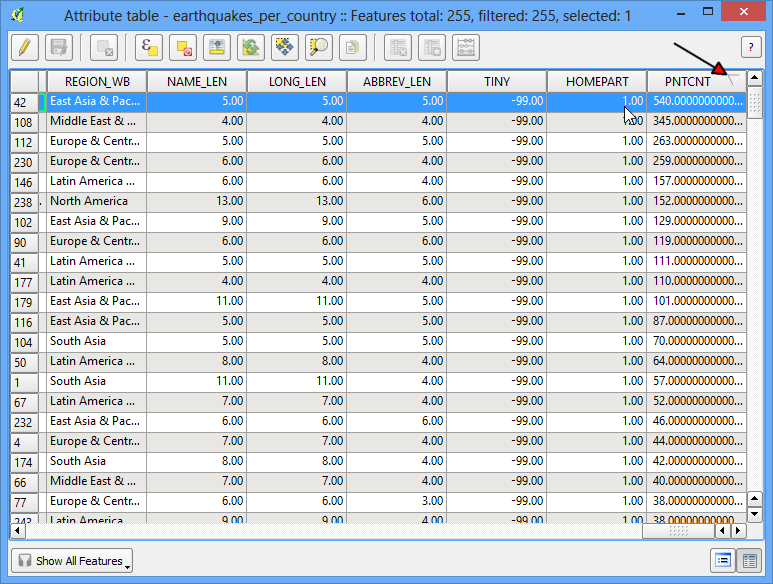
Task: Click the TINY column header
Action: 497,81
